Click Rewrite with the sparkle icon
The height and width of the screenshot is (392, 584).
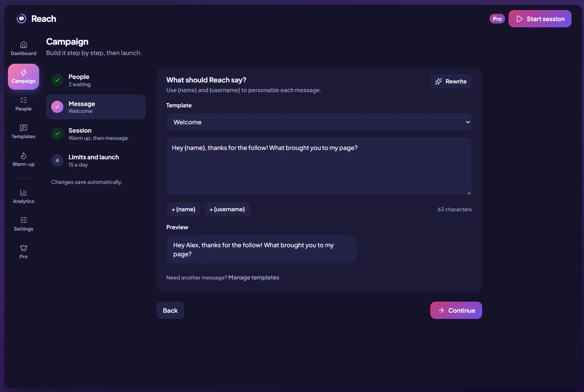click(451, 81)
